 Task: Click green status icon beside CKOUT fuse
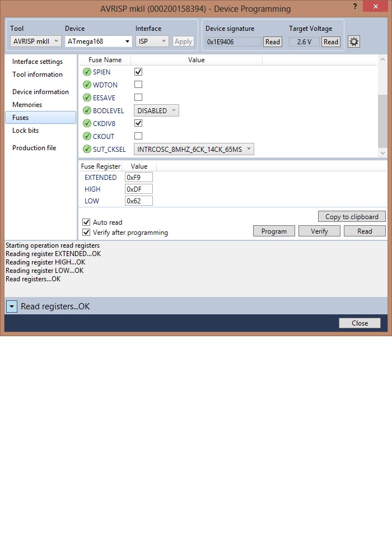tap(87, 136)
